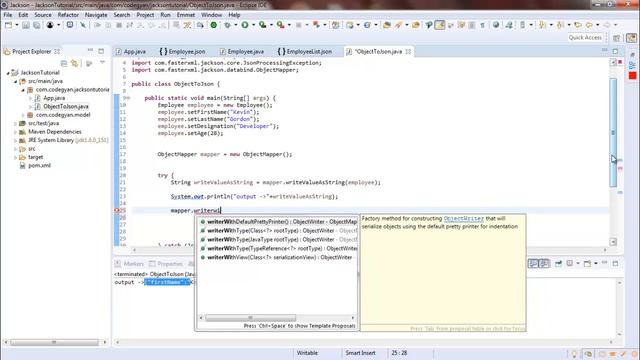Toggle Show Console on Standard Error icon
The height and width of the screenshot is (360, 640).
click(544, 264)
